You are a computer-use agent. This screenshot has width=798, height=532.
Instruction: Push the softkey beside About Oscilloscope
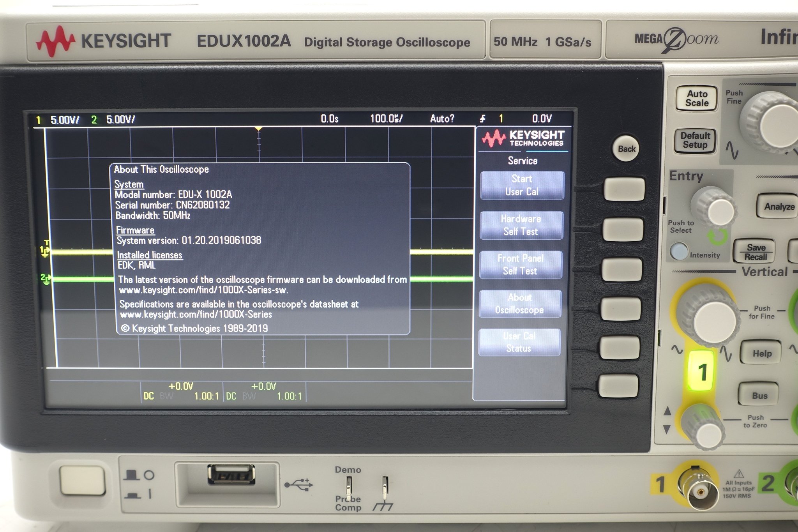click(x=621, y=309)
